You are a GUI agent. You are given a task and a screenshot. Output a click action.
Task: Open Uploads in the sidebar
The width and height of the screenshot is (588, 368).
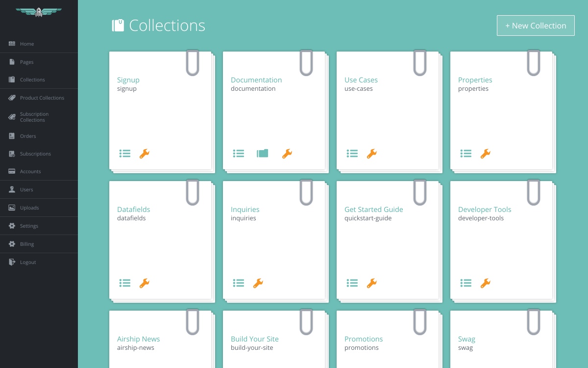(39, 208)
